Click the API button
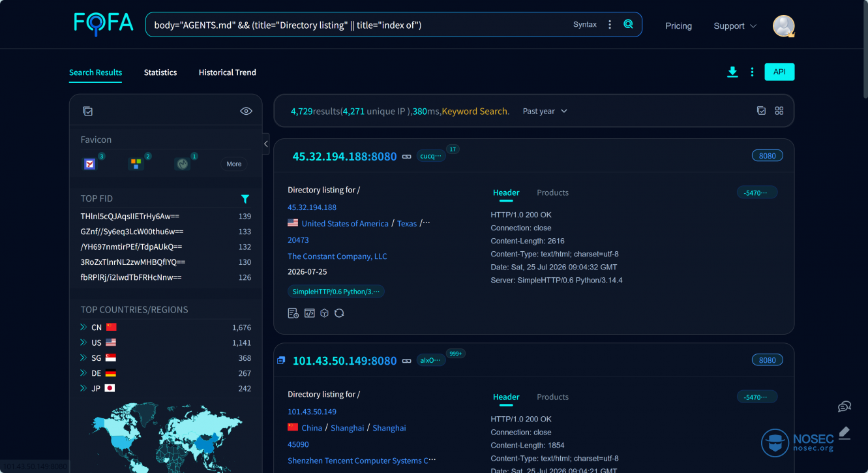868x473 pixels. [x=779, y=72]
